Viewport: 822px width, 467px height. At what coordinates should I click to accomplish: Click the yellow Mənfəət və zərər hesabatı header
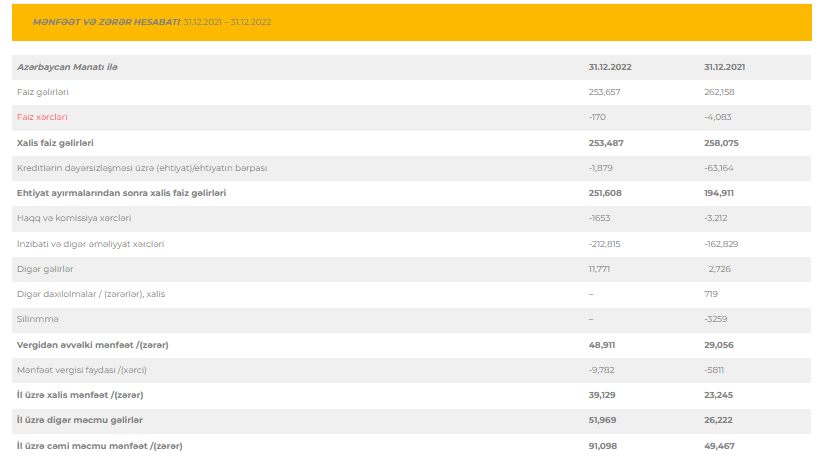(151, 21)
